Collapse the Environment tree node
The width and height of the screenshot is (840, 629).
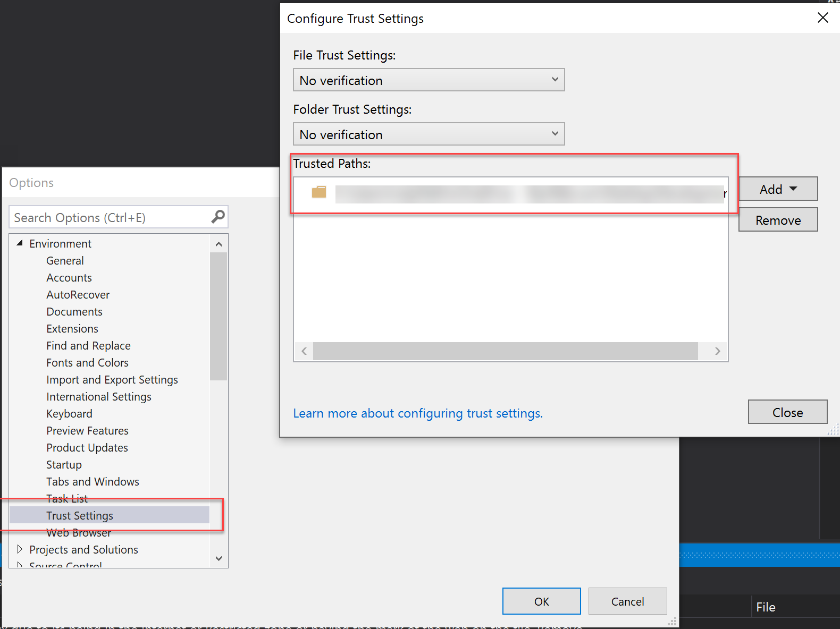click(x=20, y=243)
